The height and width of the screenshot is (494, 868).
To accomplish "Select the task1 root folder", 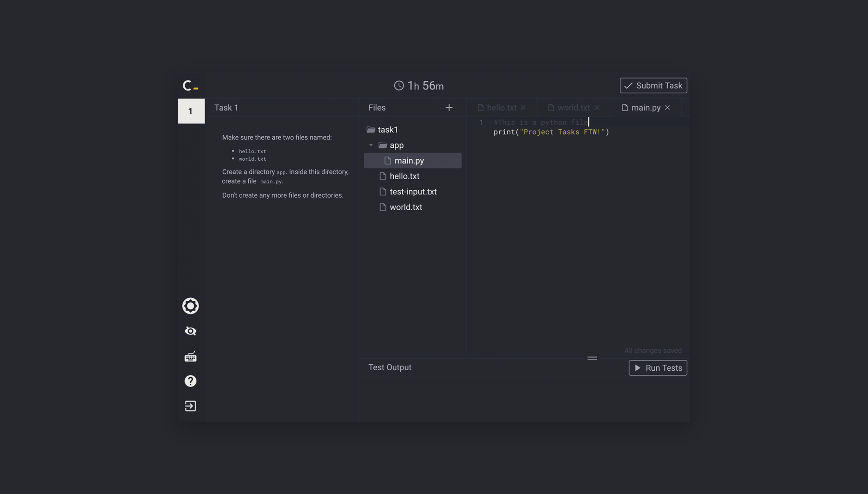I will point(387,130).
